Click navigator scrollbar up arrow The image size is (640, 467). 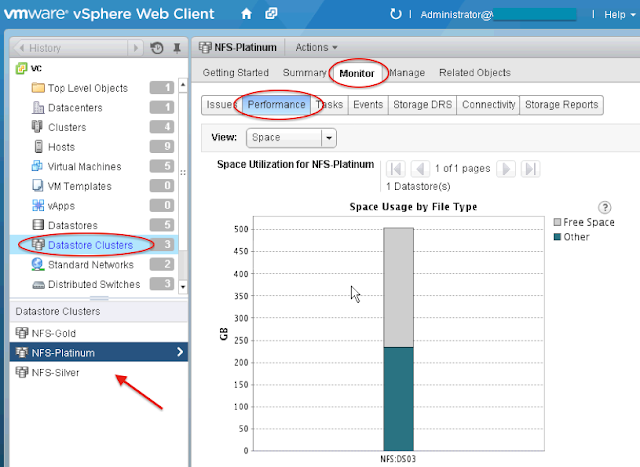[183, 85]
